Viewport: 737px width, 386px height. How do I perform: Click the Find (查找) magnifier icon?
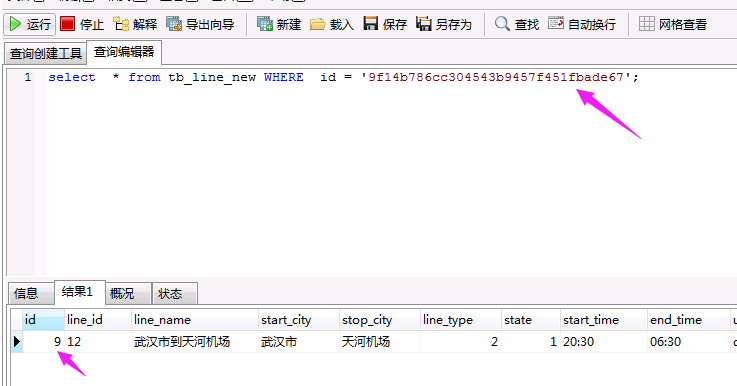(502, 24)
